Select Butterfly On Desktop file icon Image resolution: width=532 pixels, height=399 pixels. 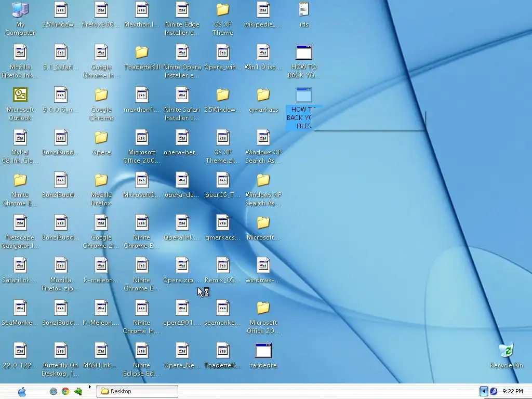(60, 351)
